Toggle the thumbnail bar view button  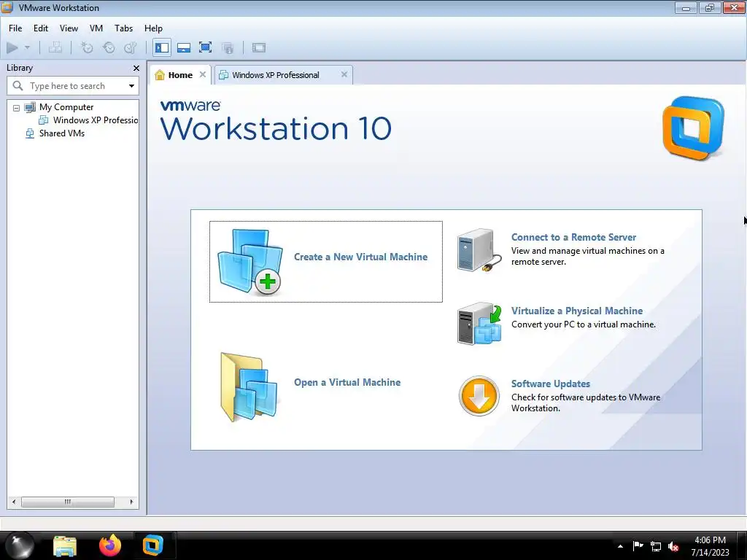tap(184, 47)
